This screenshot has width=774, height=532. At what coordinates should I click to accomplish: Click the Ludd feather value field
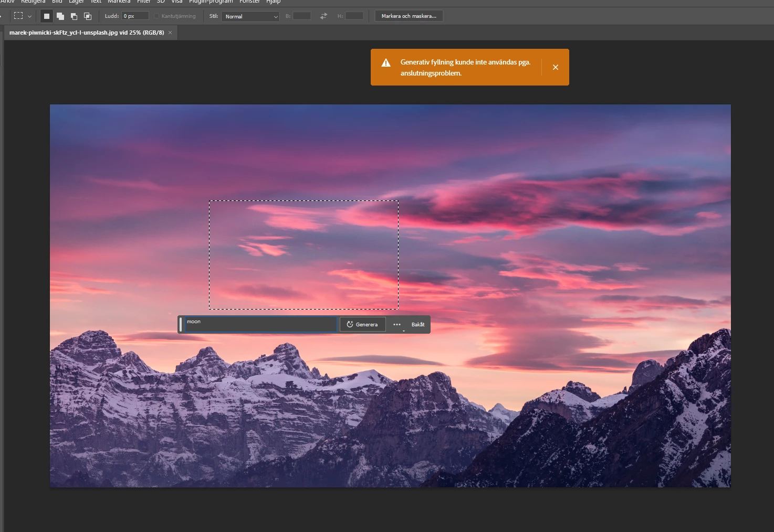[x=135, y=16]
